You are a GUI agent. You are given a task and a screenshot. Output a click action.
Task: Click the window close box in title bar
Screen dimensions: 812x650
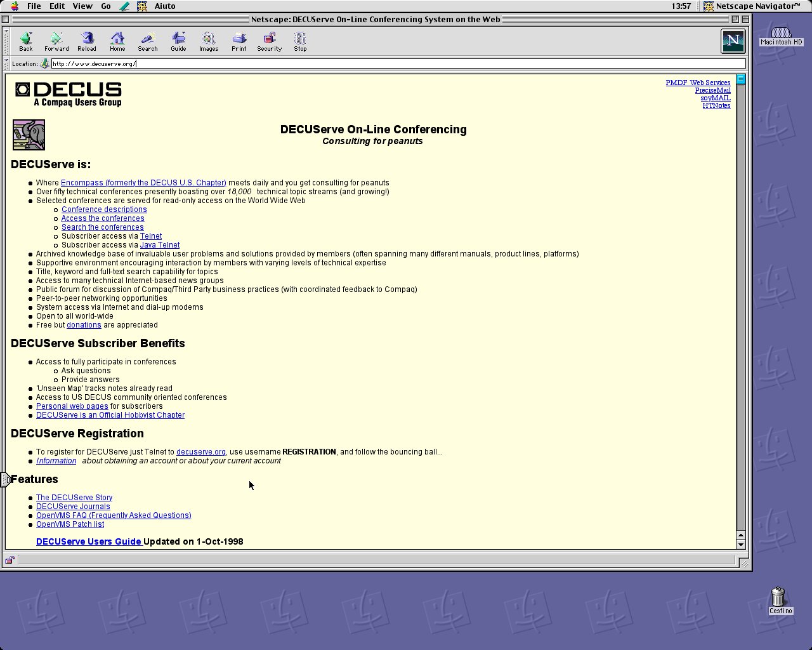[5, 19]
